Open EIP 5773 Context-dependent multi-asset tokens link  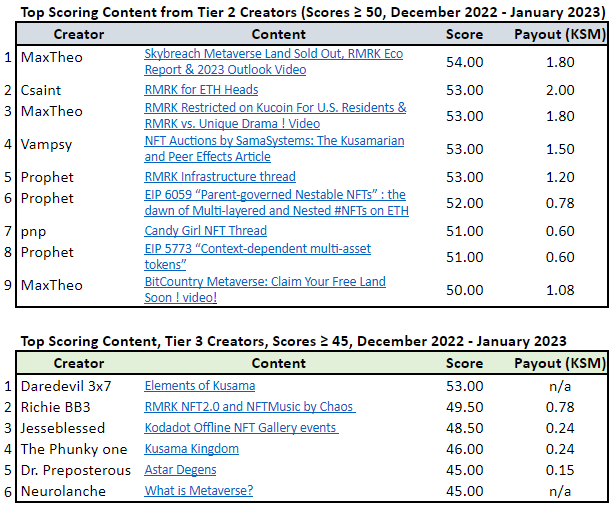(258, 256)
